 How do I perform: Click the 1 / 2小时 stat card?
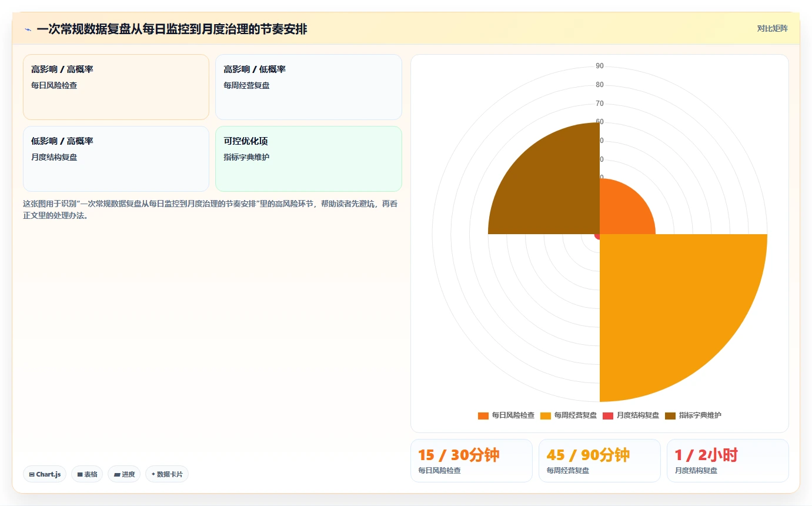[x=728, y=461]
